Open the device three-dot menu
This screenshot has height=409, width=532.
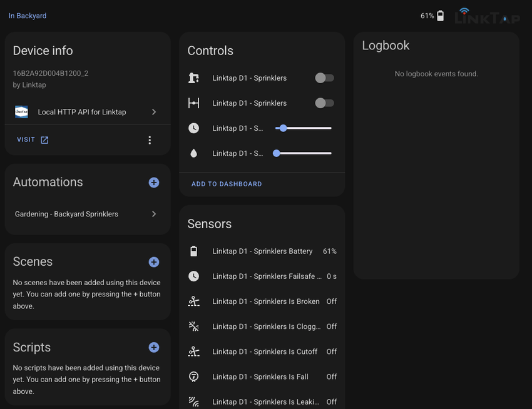click(x=150, y=140)
